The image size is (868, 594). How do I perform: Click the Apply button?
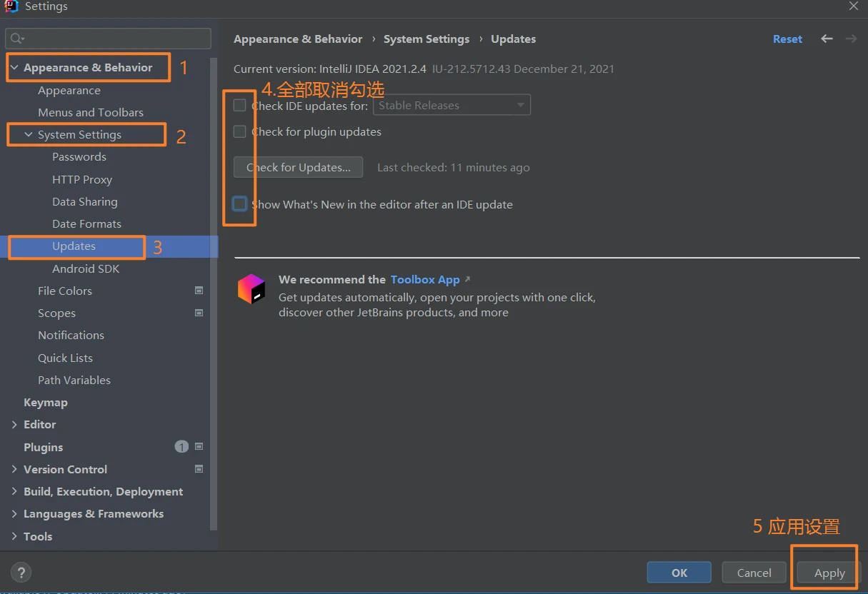tap(829, 573)
